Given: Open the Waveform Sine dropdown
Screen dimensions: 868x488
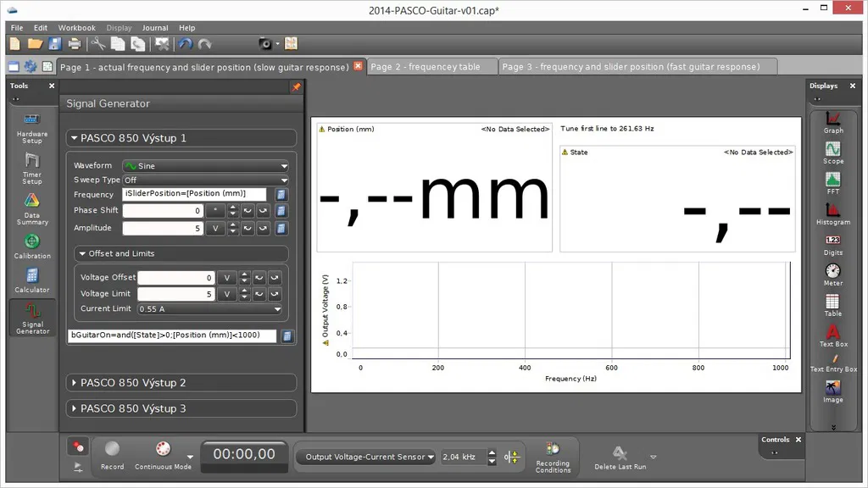Looking at the screenshot, I should coord(206,165).
